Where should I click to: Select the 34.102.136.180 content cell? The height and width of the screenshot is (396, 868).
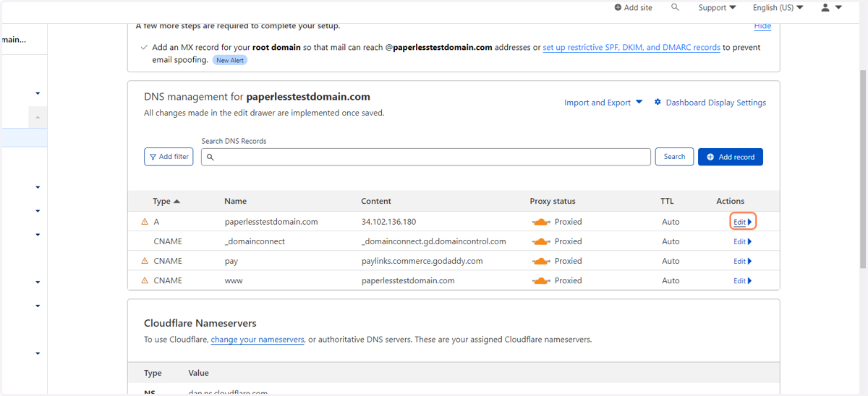[388, 222]
